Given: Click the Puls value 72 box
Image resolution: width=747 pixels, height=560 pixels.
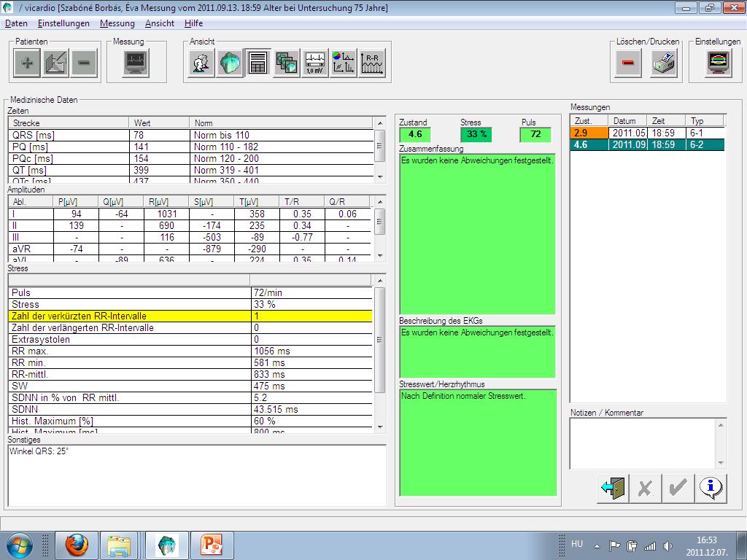Looking at the screenshot, I should 535,134.
